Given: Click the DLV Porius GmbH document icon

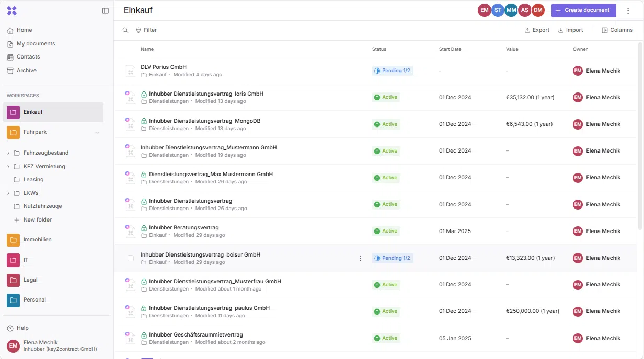Looking at the screenshot, I should 130,71.
